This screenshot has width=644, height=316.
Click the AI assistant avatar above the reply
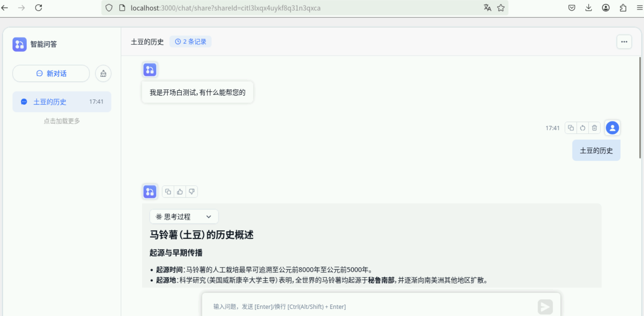150,192
